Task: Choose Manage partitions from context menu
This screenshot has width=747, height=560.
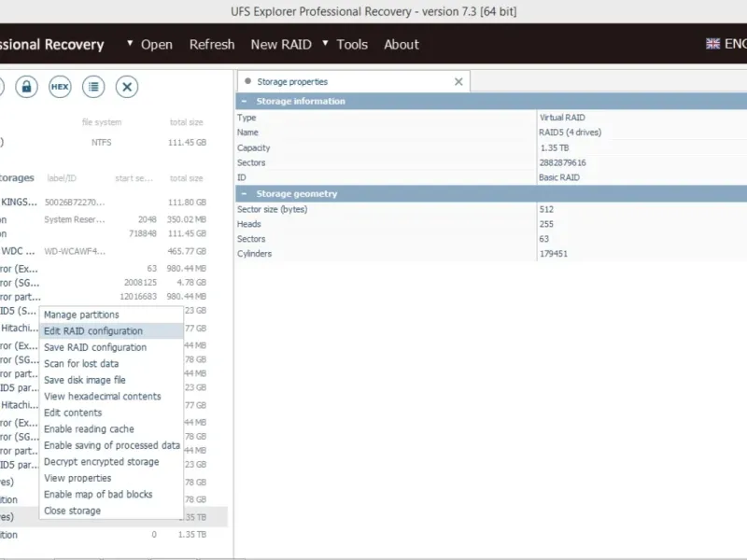Action: click(x=111, y=315)
